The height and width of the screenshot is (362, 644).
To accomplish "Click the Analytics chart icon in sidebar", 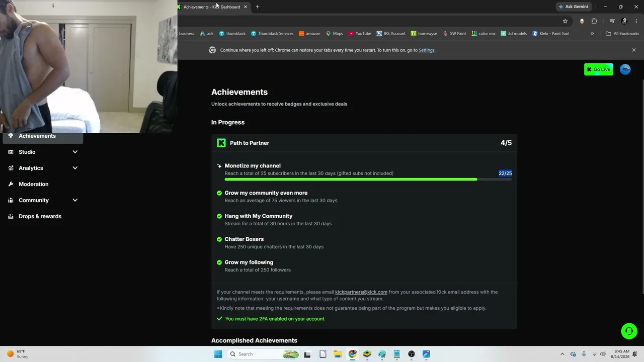I will point(11,168).
